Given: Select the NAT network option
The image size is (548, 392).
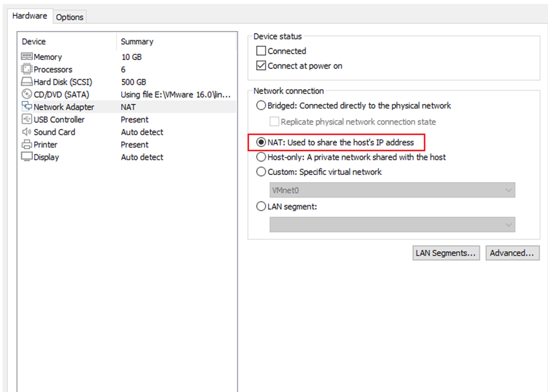Looking at the screenshot, I should point(261,142).
